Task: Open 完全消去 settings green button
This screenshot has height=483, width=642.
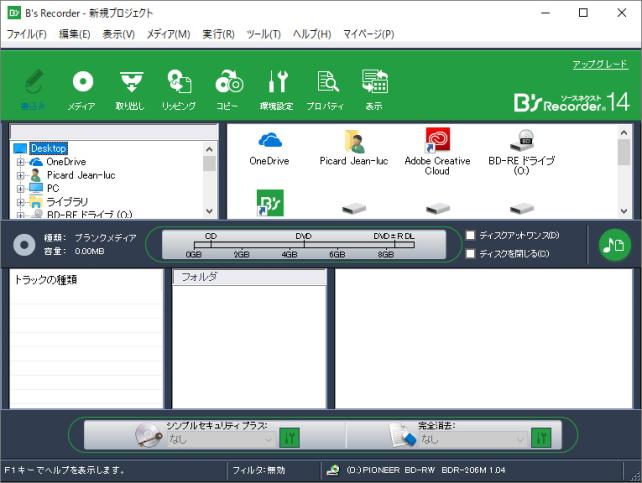Action: pyautogui.click(x=541, y=438)
